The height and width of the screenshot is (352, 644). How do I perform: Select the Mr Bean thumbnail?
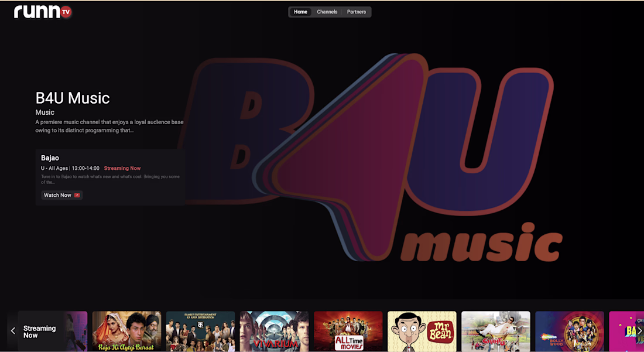click(422, 331)
